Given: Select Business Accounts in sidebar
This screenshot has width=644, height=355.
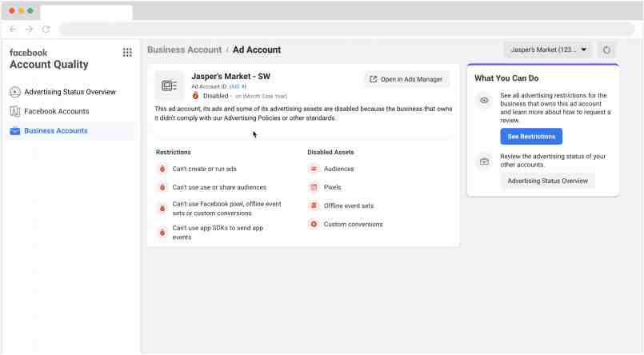Looking at the screenshot, I should point(56,131).
